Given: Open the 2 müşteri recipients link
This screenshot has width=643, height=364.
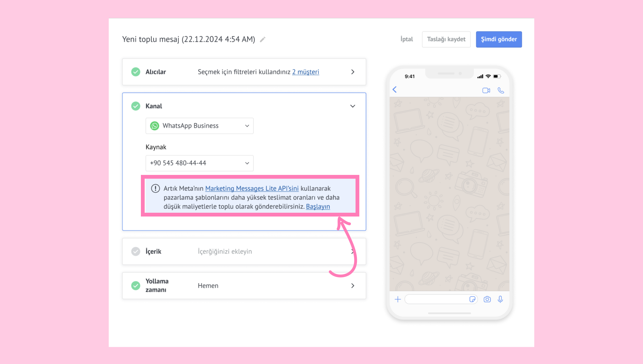Looking at the screenshot, I should click(x=305, y=72).
